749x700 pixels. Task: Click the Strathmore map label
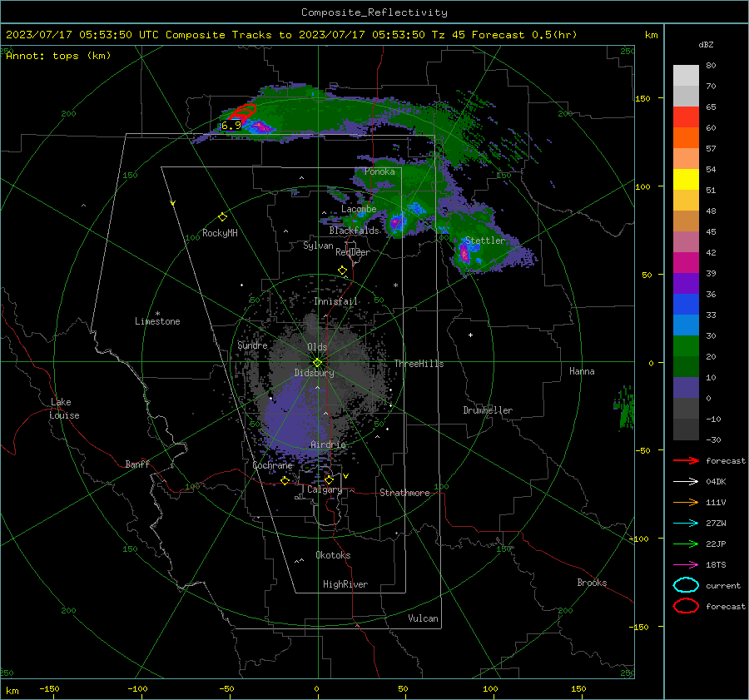point(404,493)
